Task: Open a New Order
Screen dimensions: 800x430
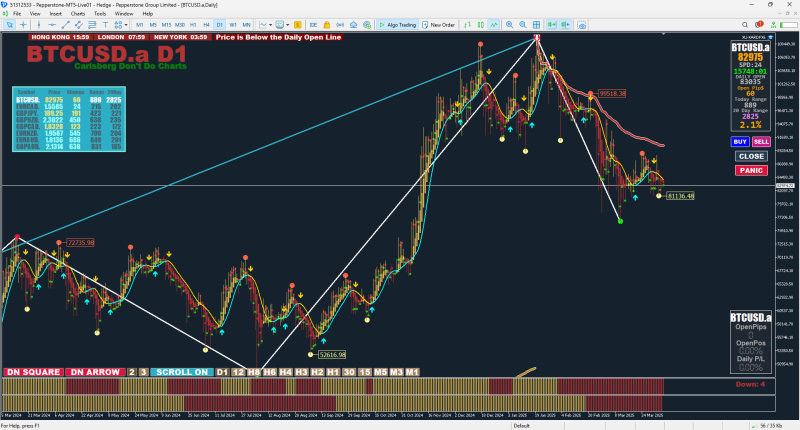Action: click(x=438, y=24)
